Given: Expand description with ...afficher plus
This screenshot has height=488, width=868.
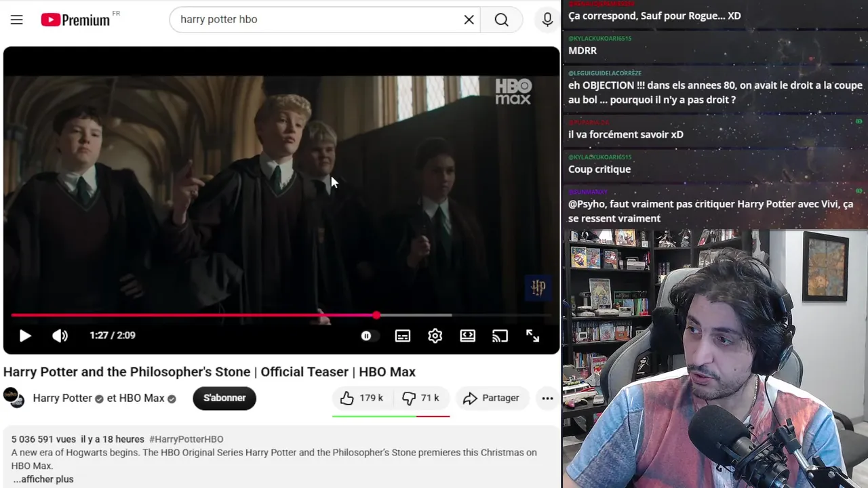Looking at the screenshot, I should [43, 479].
